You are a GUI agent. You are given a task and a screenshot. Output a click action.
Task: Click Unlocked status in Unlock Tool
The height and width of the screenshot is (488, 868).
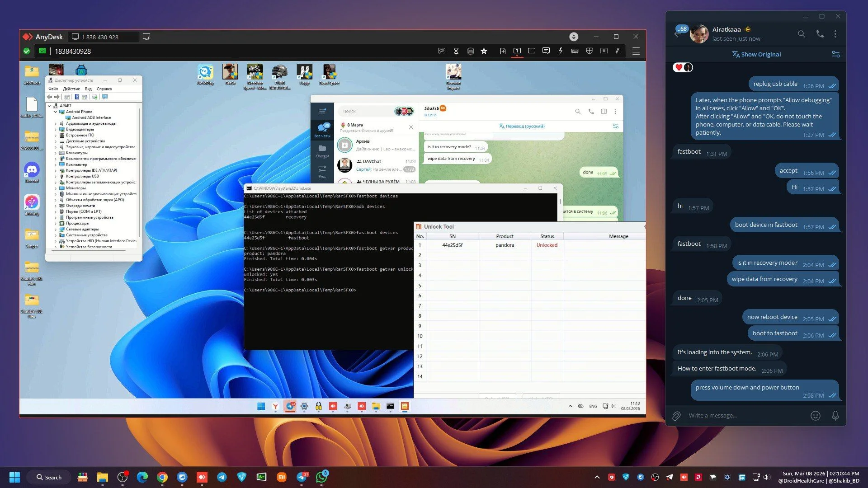[547, 245]
